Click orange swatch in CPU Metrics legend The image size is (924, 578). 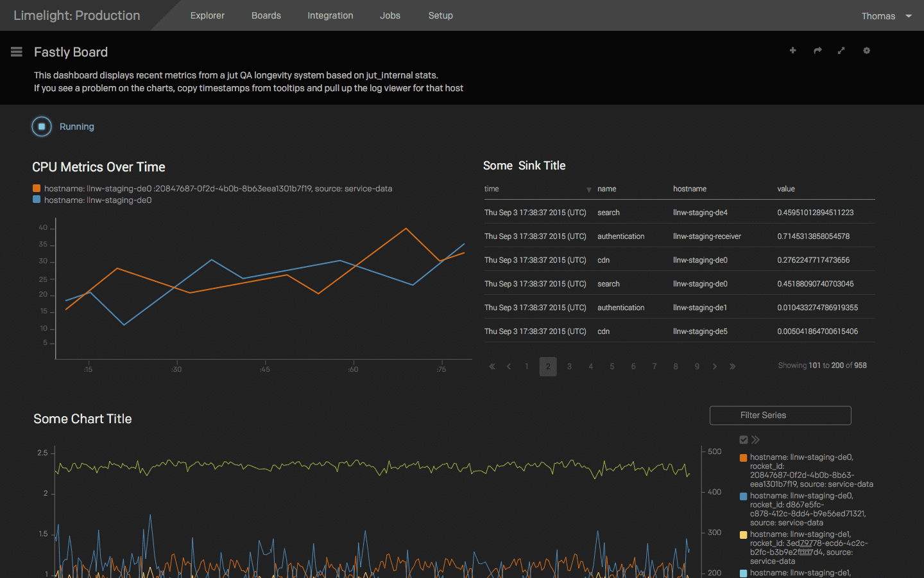[x=37, y=188]
